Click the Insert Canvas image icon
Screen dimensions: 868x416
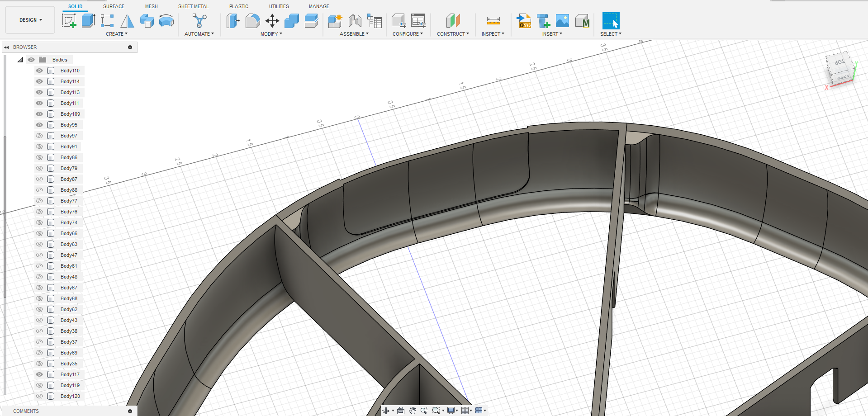pos(562,21)
